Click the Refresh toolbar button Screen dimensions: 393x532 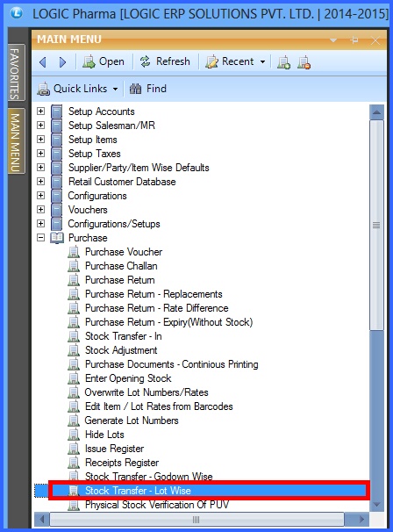(165, 61)
